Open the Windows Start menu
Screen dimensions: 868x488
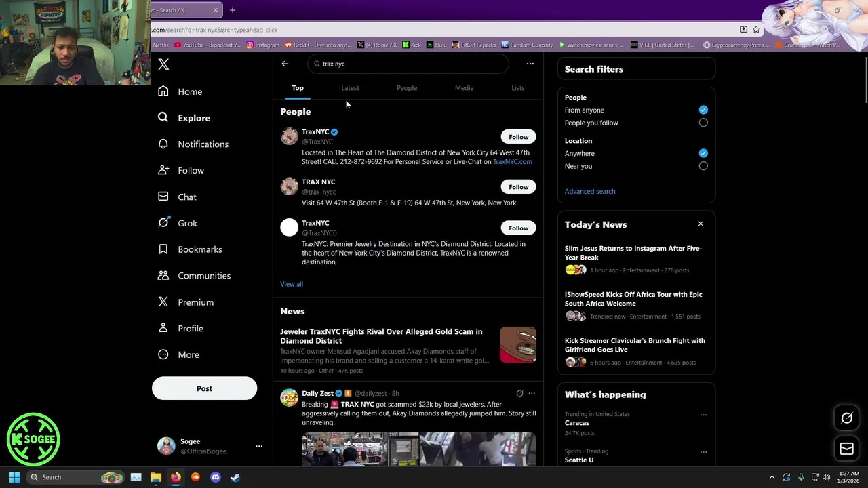pos(14,477)
